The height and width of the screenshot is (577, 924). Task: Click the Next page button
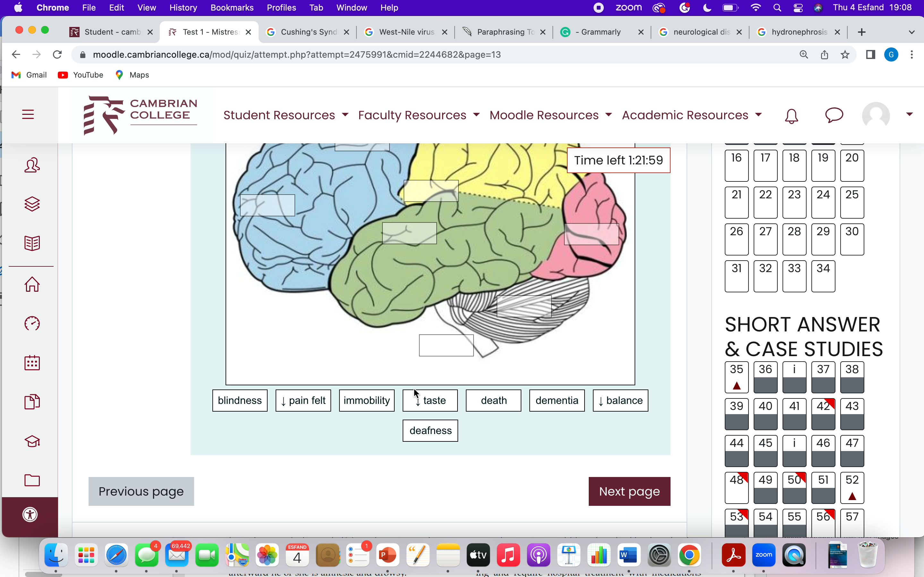pyautogui.click(x=629, y=491)
